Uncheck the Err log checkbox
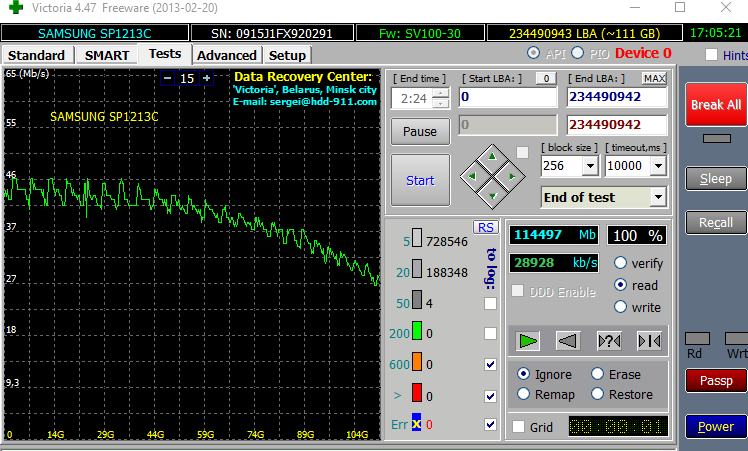The width and height of the screenshot is (748, 451). [490, 424]
